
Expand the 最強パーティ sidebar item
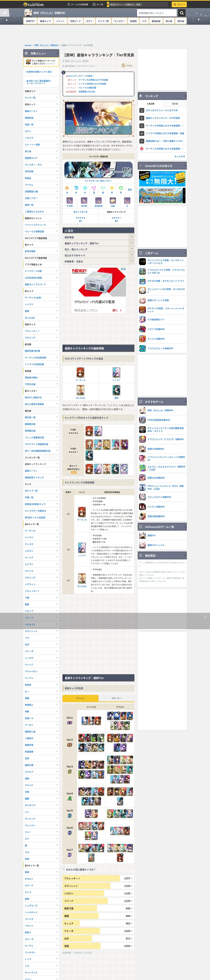tap(41, 111)
